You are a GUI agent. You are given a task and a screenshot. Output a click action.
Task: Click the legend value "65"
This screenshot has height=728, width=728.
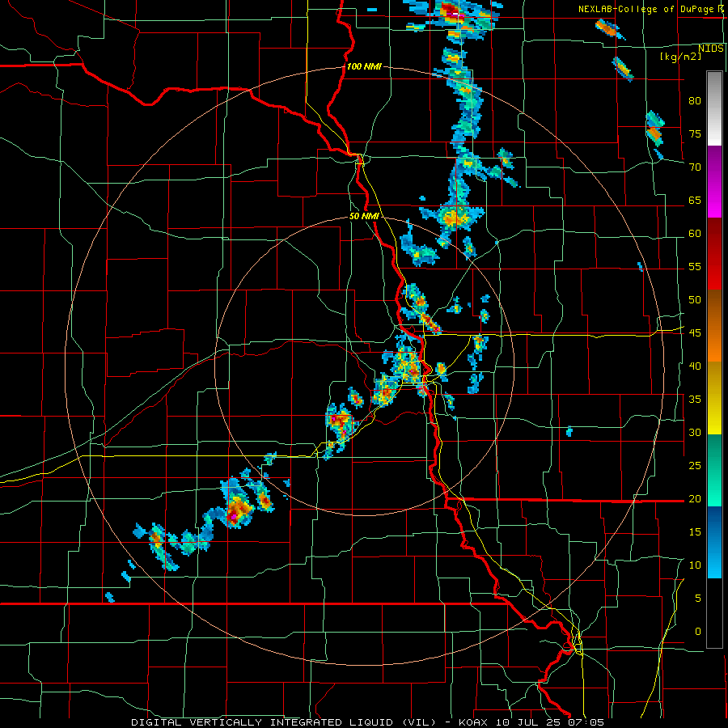(x=695, y=201)
